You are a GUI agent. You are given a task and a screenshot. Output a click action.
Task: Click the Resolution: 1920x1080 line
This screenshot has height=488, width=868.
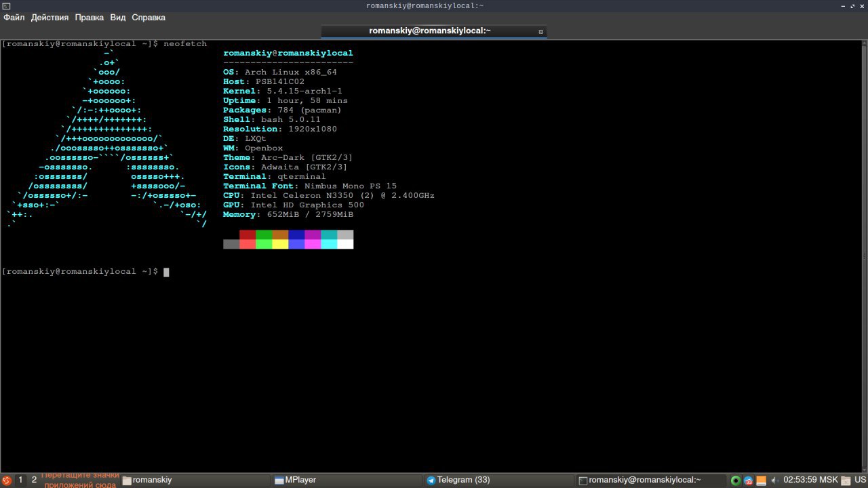pyautogui.click(x=280, y=129)
